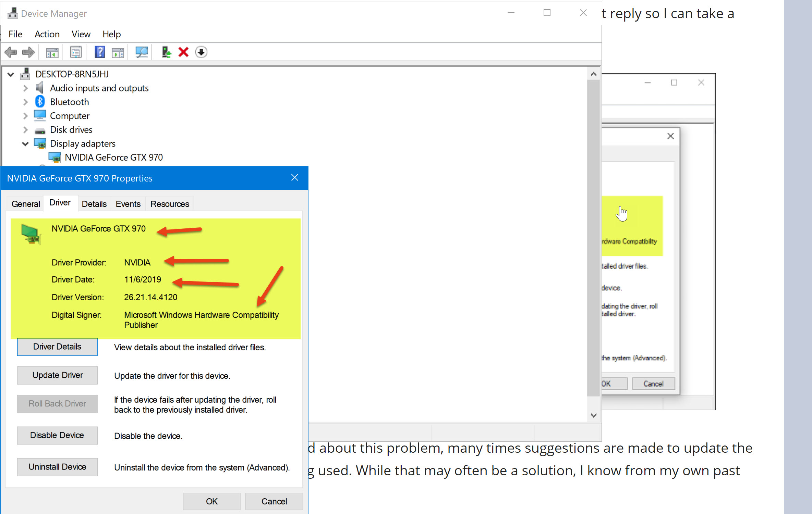Show or hide the console tree icon
The image size is (812, 514).
[52, 52]
